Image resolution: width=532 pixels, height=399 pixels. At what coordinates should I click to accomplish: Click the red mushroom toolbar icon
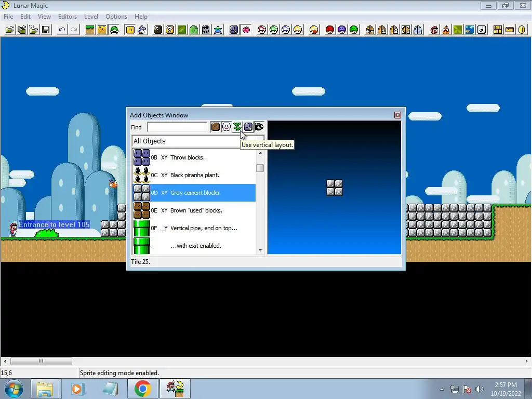[262, 30]
